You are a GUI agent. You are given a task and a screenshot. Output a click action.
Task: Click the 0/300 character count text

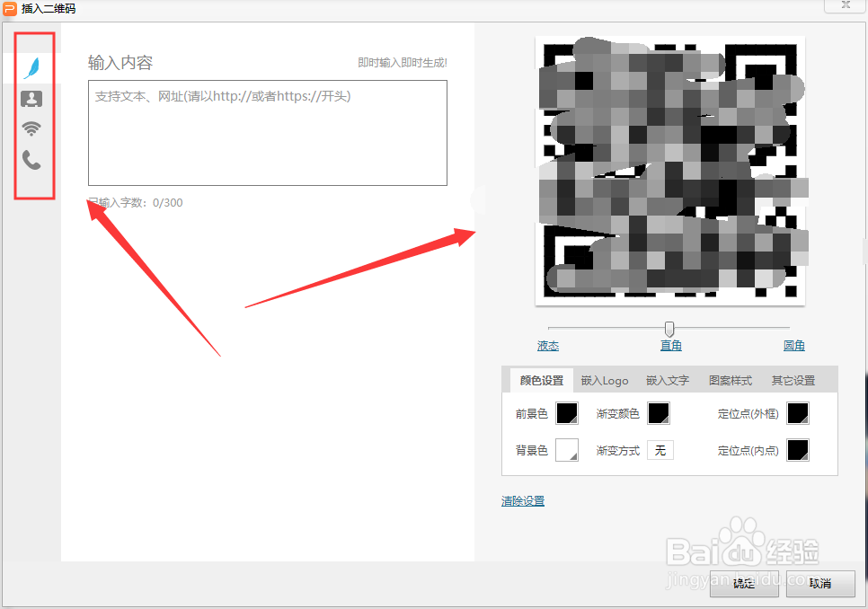pos(168,202)
